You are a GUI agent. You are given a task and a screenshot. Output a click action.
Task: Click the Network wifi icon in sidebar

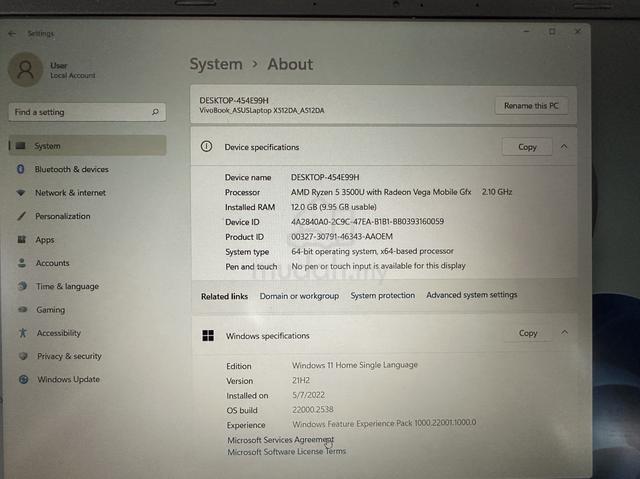(21, 193)
